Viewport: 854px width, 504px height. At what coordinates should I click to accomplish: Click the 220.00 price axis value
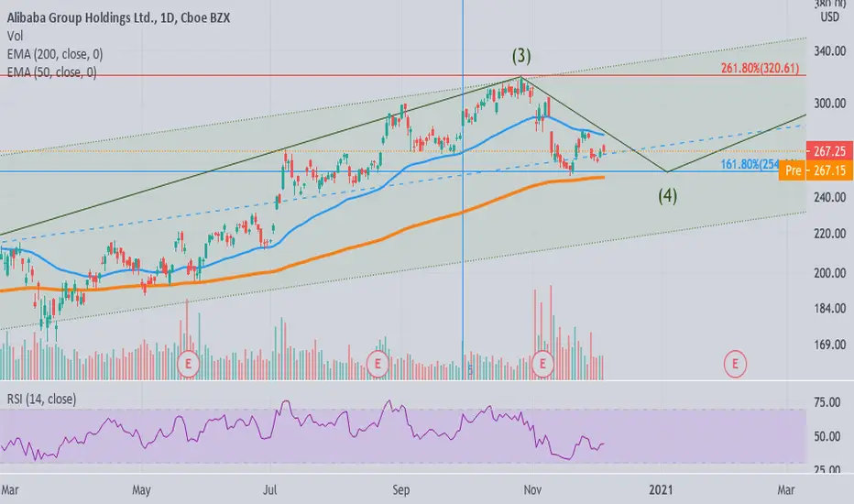pyautogui.click(x=829, y=234)
